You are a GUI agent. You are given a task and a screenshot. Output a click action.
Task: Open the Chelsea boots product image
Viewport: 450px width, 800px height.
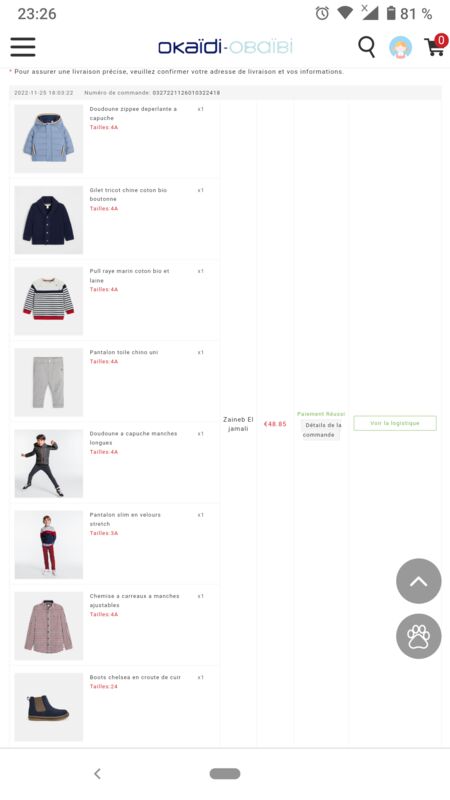(48, 707)
